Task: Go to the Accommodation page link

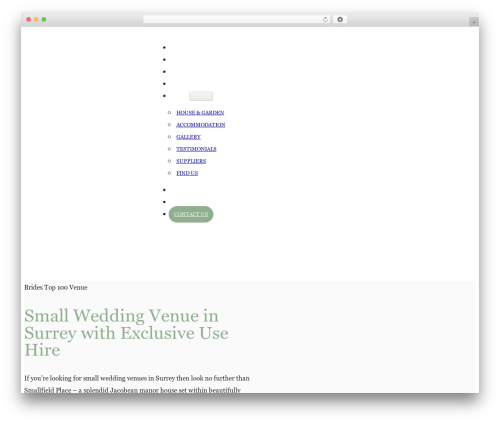Action: point(201,125)
